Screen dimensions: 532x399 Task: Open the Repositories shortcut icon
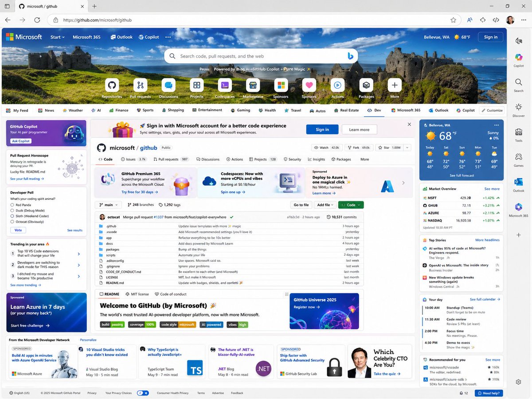tap(112, 85)
